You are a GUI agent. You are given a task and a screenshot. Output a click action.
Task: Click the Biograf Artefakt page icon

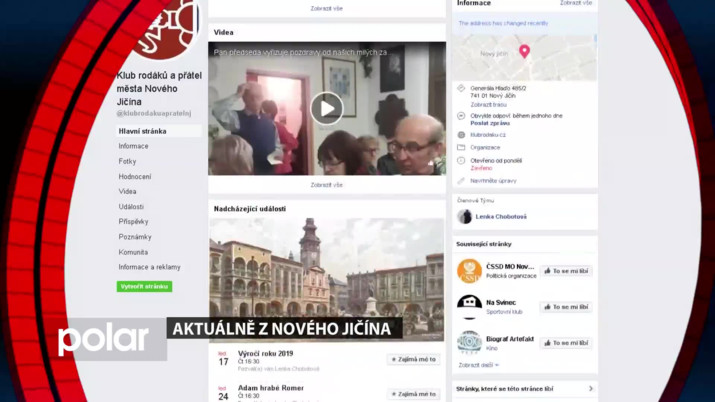coord(470,342)
